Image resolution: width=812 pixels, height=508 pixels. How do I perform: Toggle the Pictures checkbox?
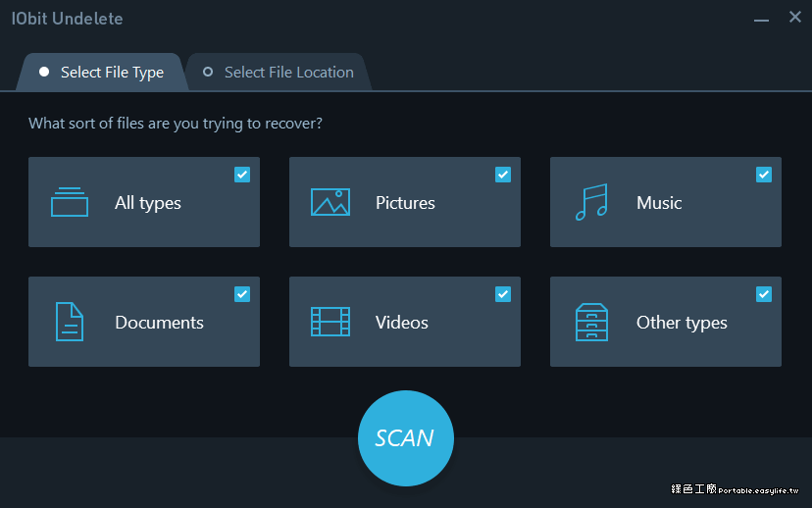503,175
